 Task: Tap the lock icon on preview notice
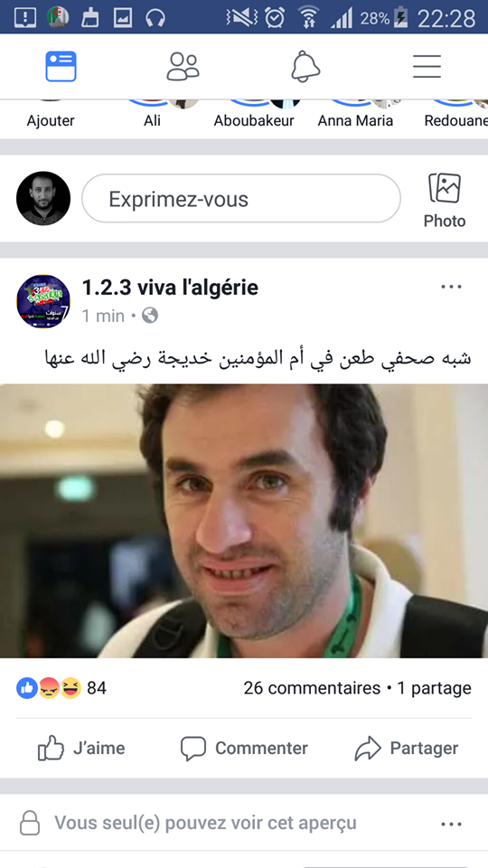pyautogui.click(x=30, y=823)
